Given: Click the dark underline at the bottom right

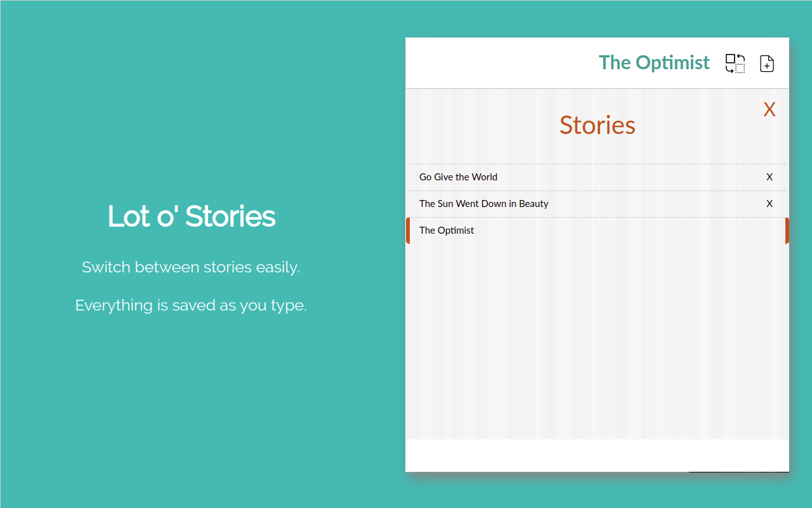Looking at the screenshot, I should 738,472.
